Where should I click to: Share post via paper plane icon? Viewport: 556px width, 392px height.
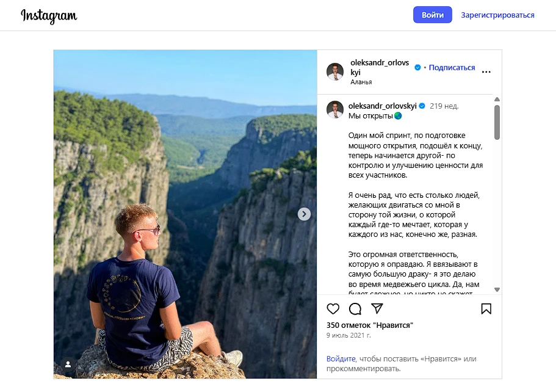pos(377,309)
